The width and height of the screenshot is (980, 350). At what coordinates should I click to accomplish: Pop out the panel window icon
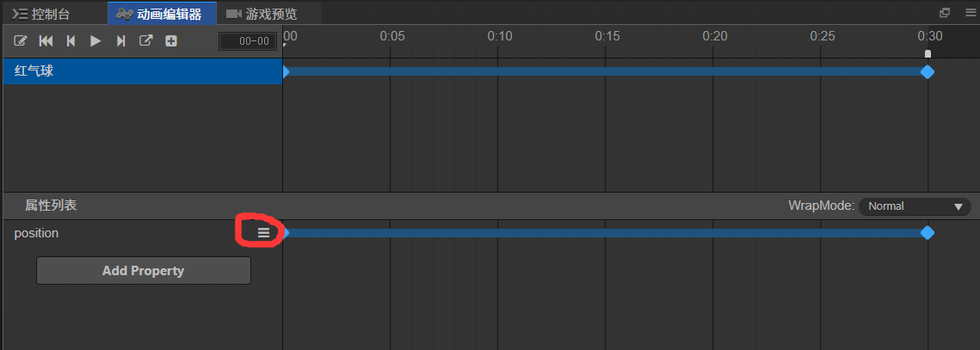945,13
